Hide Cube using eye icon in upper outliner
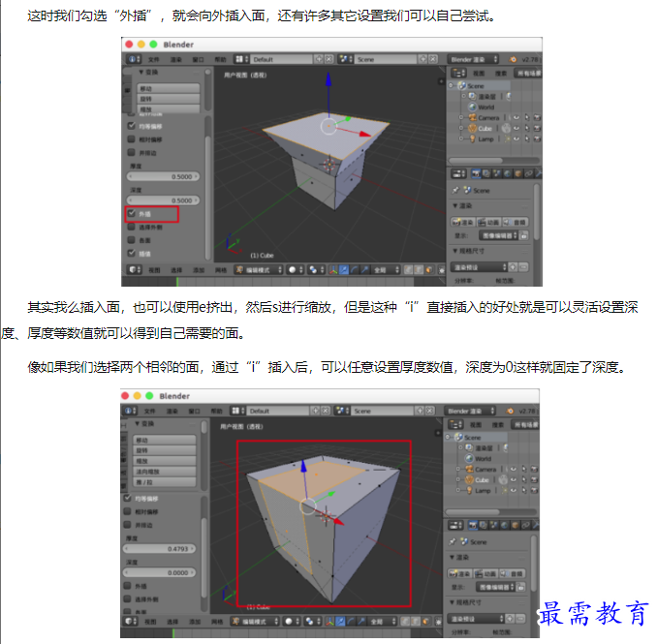 point(516,128)
